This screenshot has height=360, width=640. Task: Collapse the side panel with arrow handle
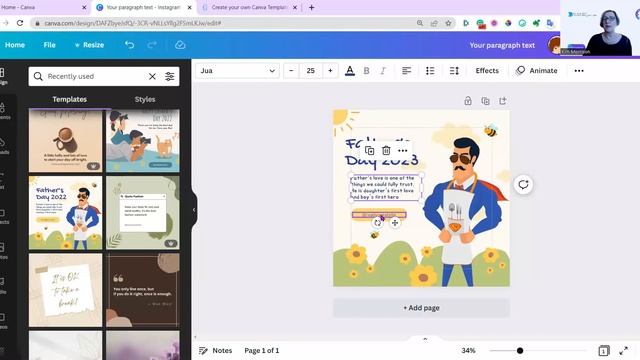(x=194, y=210)
